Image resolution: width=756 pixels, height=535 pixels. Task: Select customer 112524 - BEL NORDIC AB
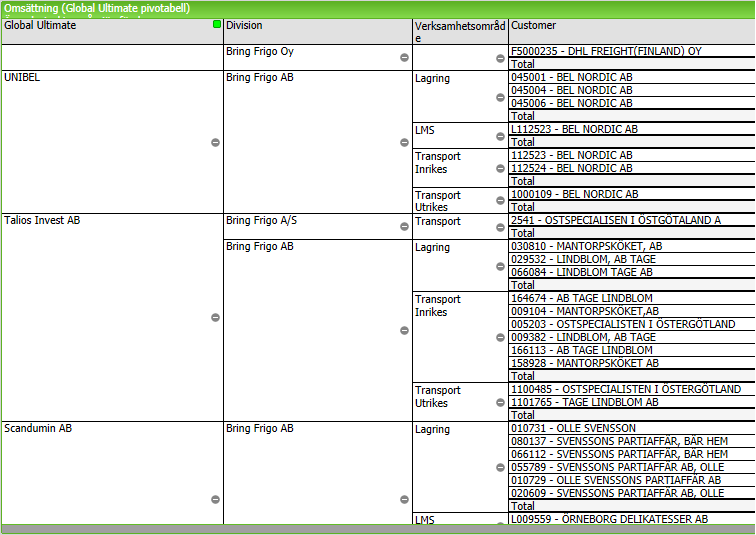coord(632,168)
